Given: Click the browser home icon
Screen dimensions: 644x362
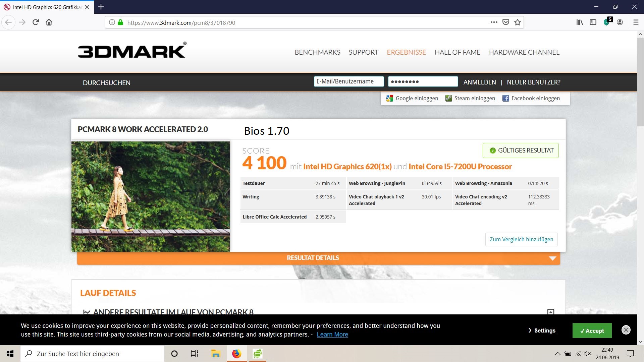Looking at the screenshot, I should tap(49, 22).
